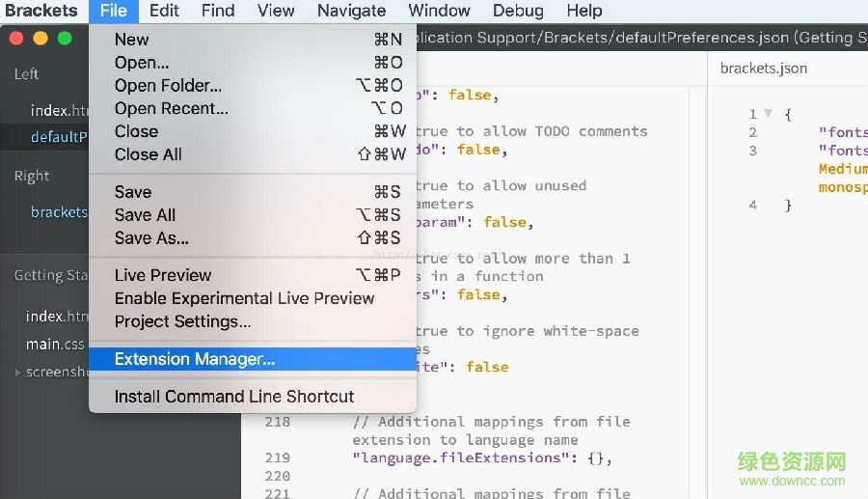868x499 pixels.
Task: Click Save All in File menu
Action: (x=145, y=214)
